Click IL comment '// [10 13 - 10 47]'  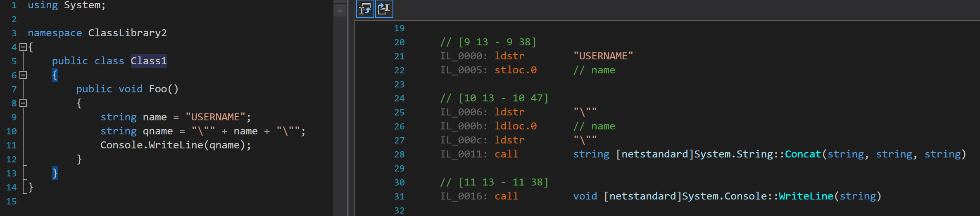[495, 98]
